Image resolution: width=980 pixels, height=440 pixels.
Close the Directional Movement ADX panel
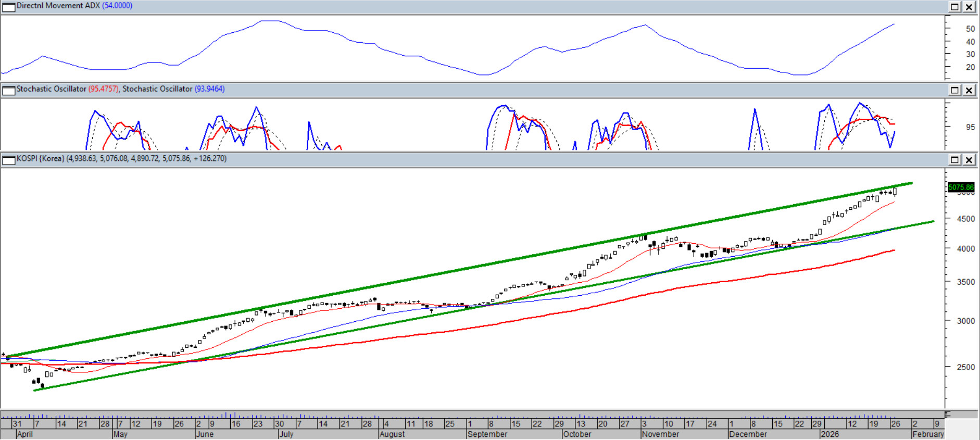pos(969,7)
